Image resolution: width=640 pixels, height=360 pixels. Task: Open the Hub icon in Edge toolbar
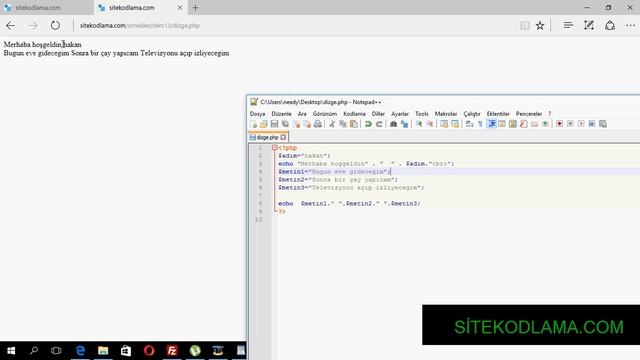[568, 25]
